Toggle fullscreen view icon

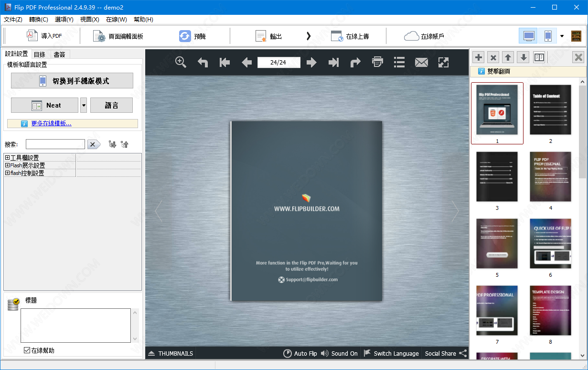pyautogui.click(x=443, y=62)
